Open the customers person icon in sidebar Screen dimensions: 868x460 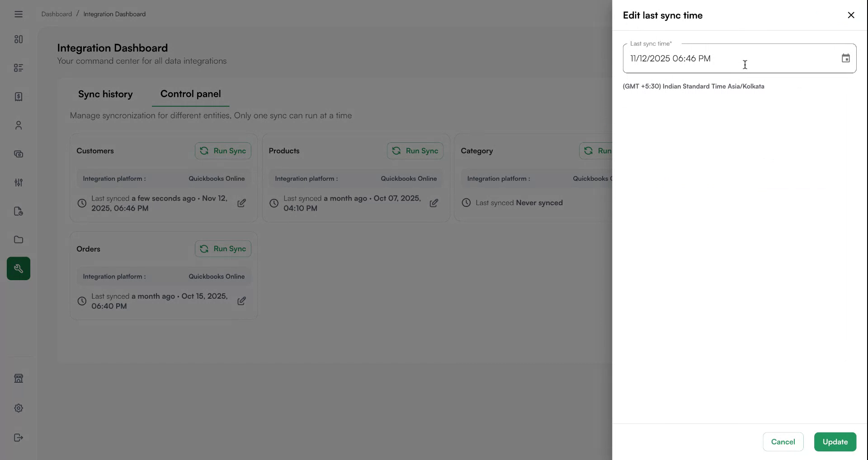[x=18, y=125]
